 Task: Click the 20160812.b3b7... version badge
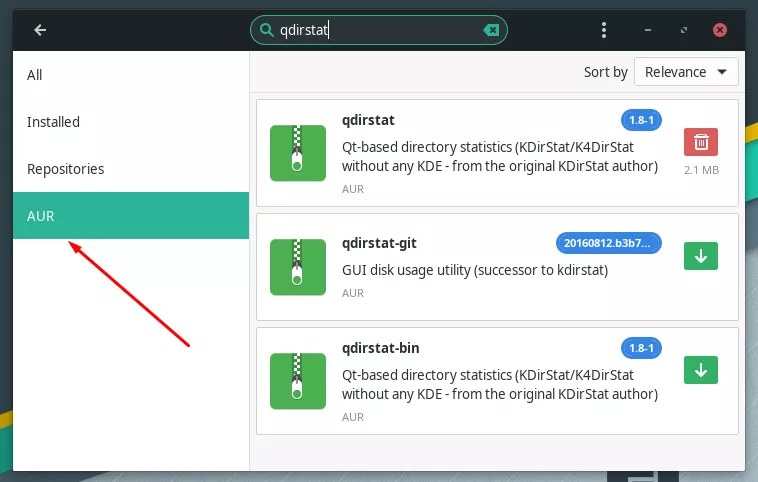[609, 243]
